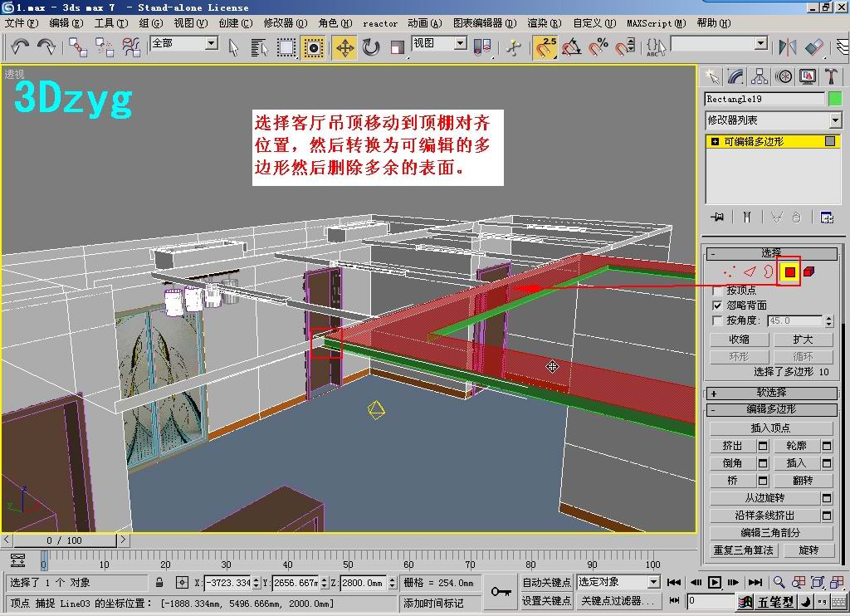Pick the Rectangular Selection Region tool
Viewport: 850px width, 616px height.
click(286, 47)
